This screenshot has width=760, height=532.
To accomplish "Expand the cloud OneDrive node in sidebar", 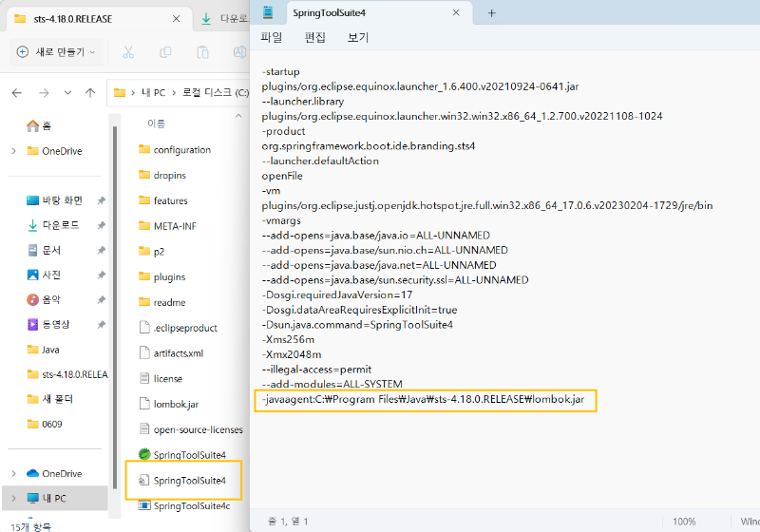I will click(x=13, y=473).
